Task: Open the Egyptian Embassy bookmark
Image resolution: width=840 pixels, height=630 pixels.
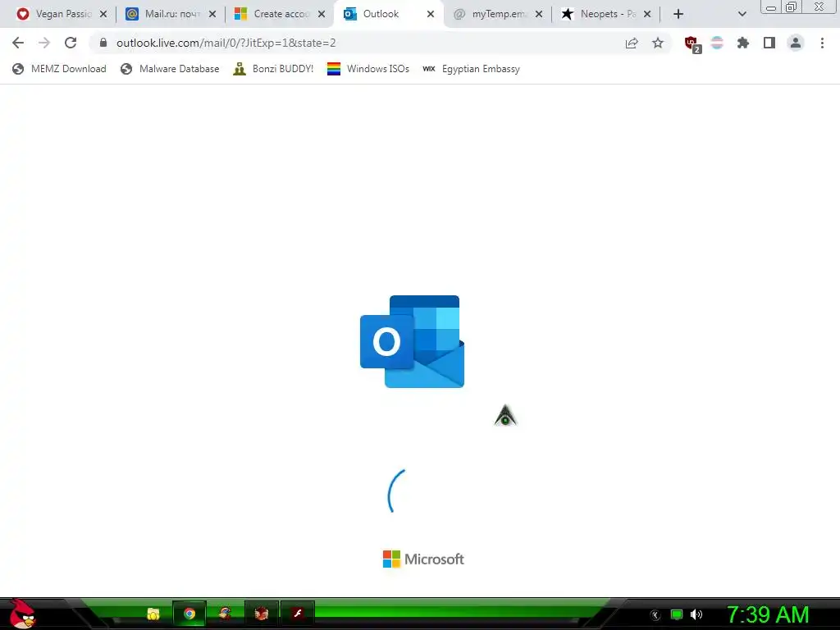Action: click(471, 69)
